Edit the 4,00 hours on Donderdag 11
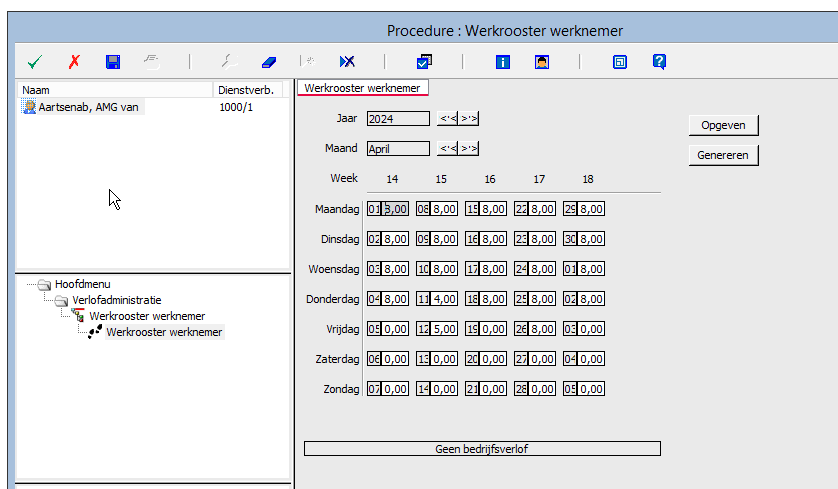The image size is (838, 489). [444, 299]
